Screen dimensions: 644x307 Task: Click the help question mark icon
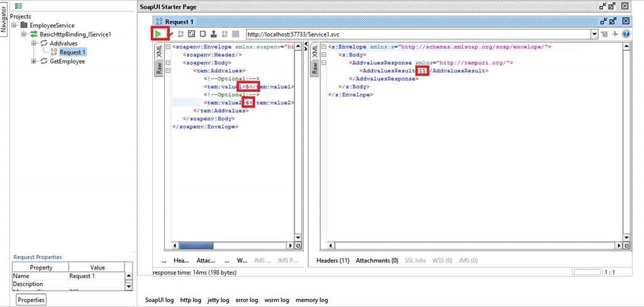tap(626, 34)
